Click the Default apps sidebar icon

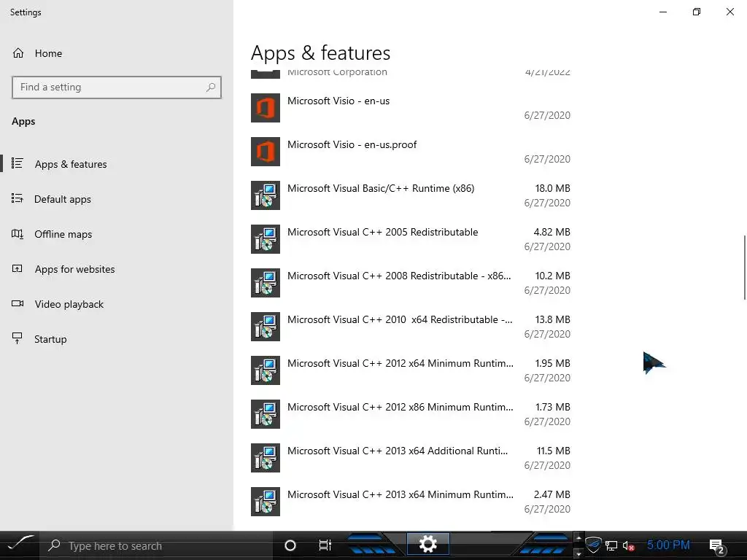click(x=18, y=198)
